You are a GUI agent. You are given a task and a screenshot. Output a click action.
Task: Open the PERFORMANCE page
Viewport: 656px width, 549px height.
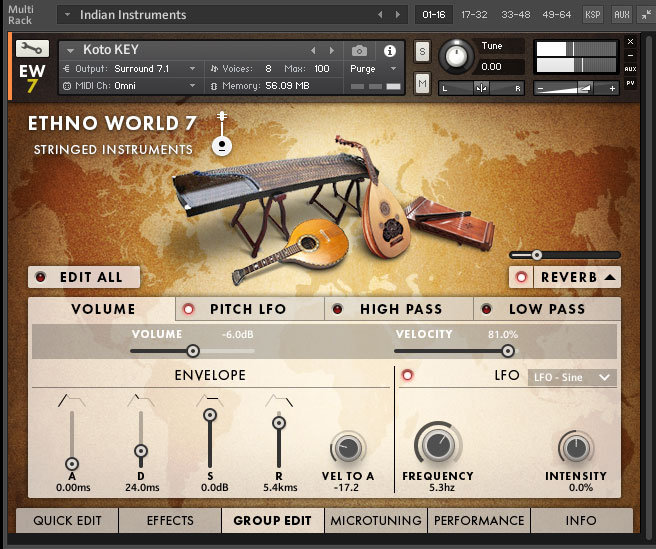[479, 521]
